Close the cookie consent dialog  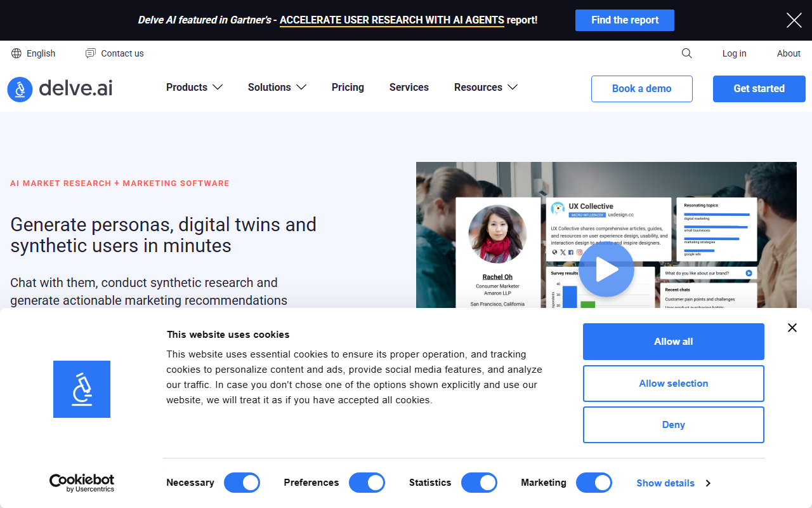click(792, 328)
